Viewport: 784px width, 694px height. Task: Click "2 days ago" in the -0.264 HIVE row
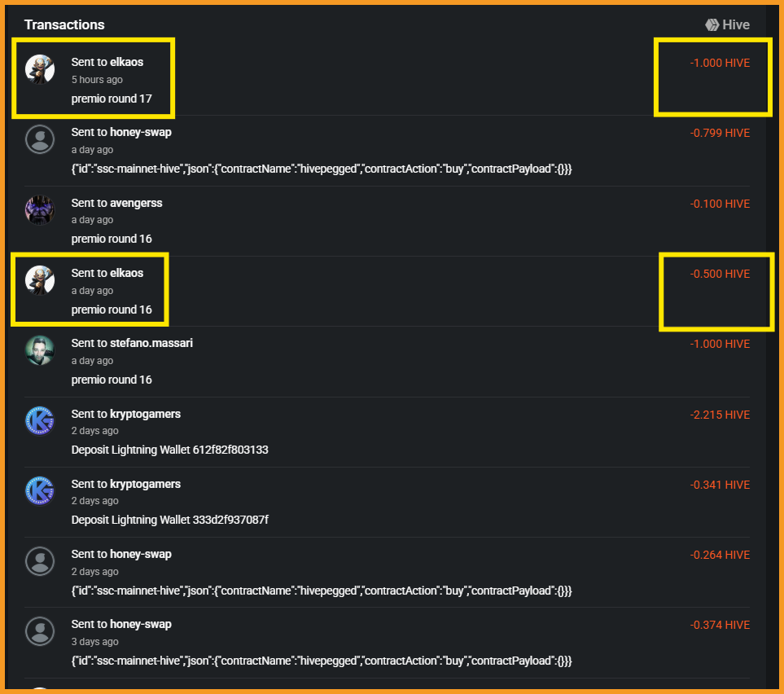[x=95, y=572]
